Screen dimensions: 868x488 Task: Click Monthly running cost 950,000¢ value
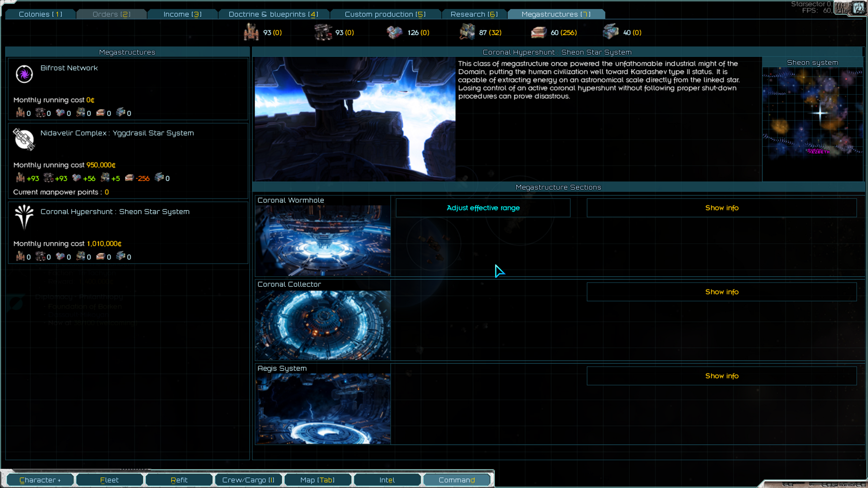pos(101,165)
